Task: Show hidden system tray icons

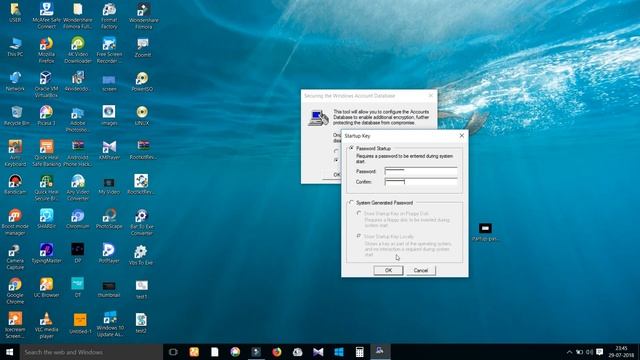Action: [569, 352]
